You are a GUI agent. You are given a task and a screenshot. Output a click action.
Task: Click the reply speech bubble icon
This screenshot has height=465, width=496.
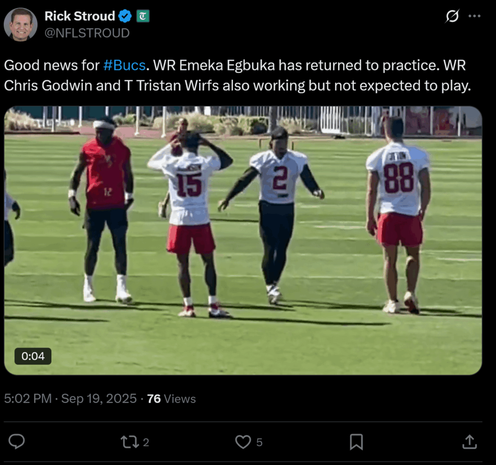pos(16,442)
